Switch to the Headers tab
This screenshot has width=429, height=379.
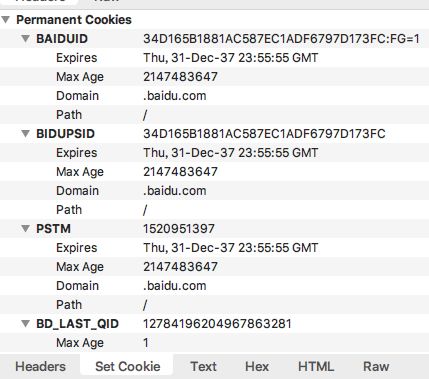(x=40, y=367)
